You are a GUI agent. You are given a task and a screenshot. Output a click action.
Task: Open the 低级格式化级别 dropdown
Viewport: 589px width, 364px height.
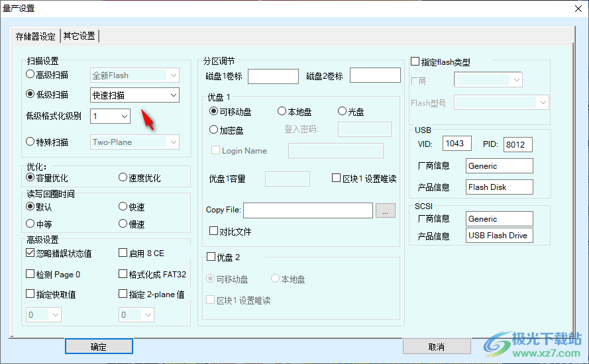[x=110, y=116]
